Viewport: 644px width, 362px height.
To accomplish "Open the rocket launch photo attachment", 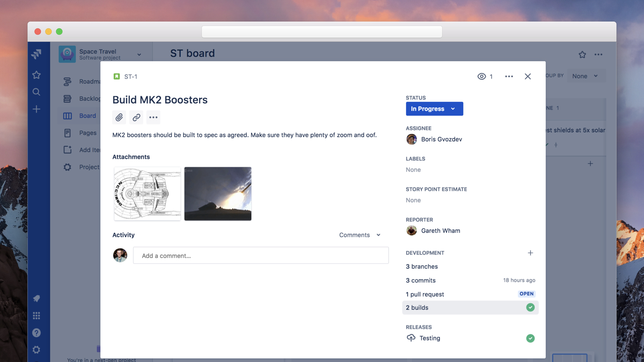I will pyautogui.click(x=218, y=194).
